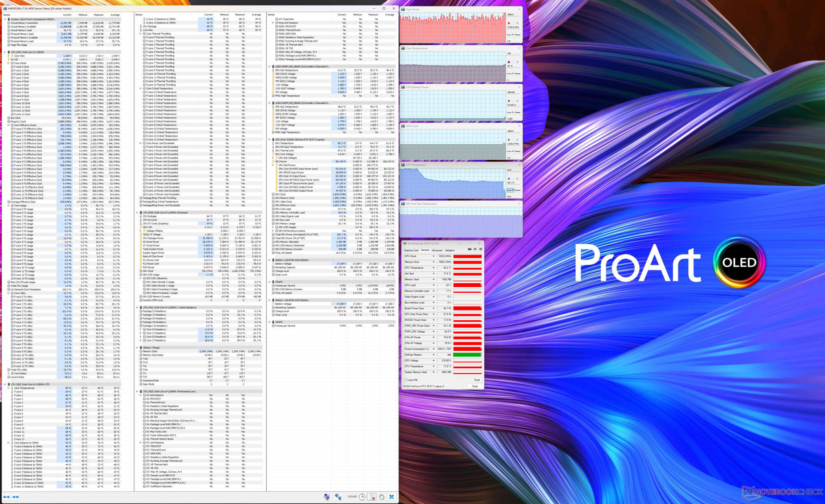
Task: Select the Sensors tab in GPU-Z
Action: point(425,250)
